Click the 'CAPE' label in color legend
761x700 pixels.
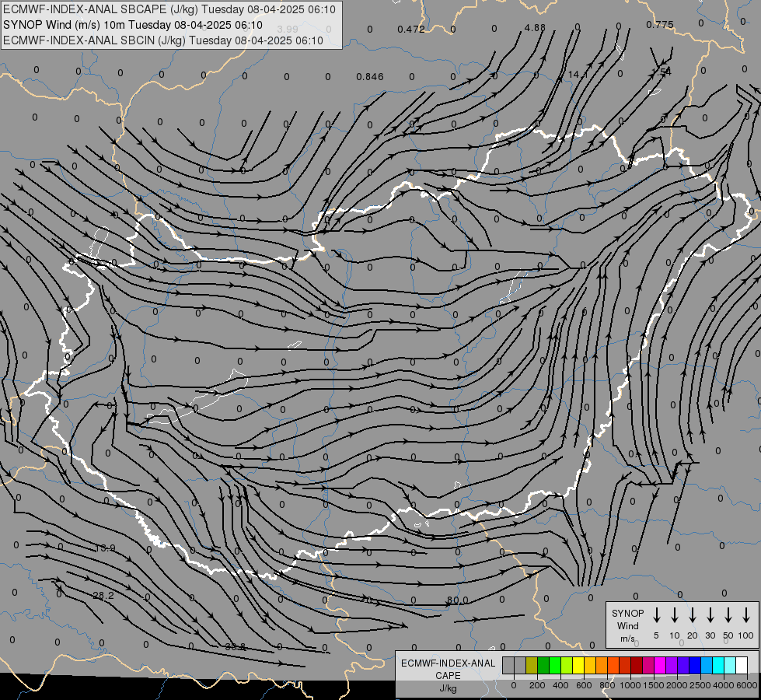[448, 676]
